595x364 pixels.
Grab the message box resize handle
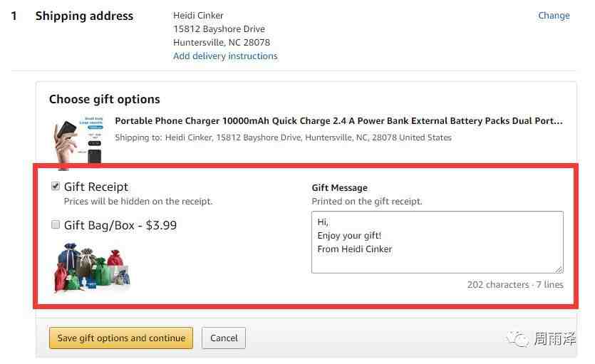559,269
